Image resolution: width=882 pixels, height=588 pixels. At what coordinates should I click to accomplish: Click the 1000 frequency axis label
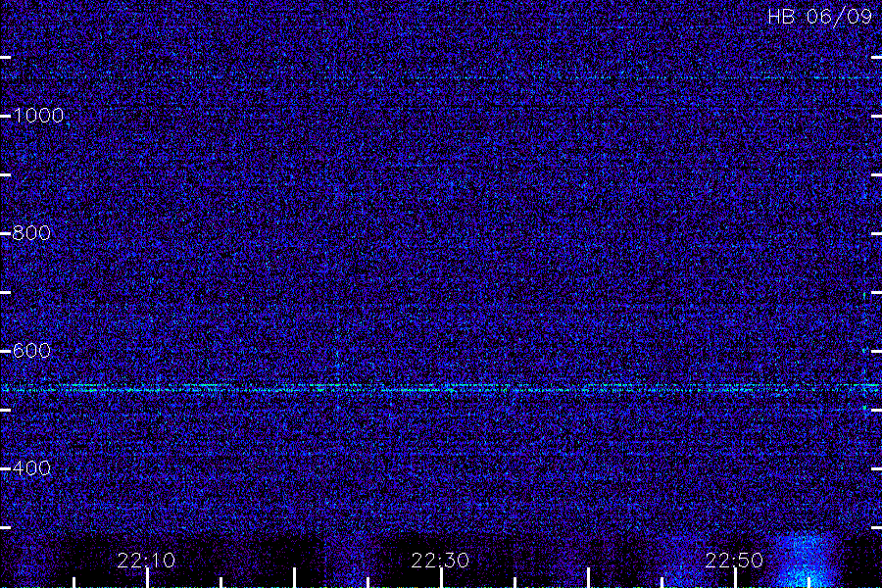pyautogui.click(x=38, y=116)
